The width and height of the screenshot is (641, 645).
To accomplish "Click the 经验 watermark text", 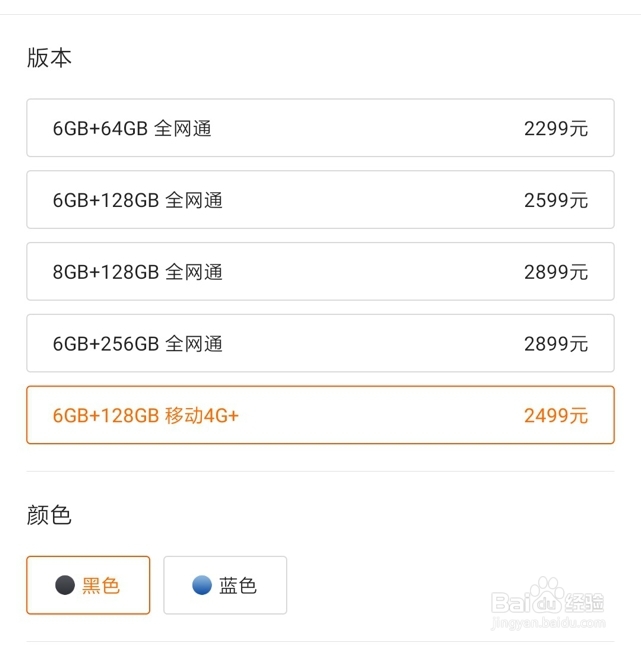I will [585, 603].
